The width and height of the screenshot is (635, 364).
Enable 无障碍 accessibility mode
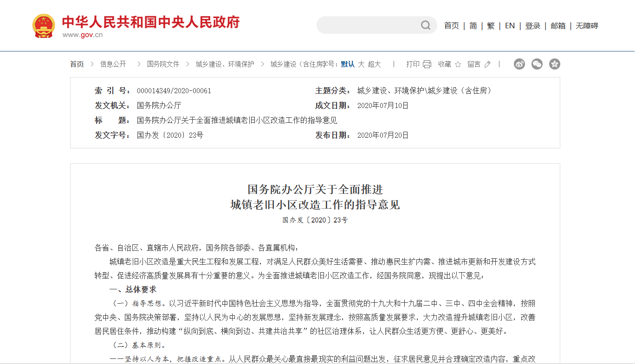pos(587,26)
